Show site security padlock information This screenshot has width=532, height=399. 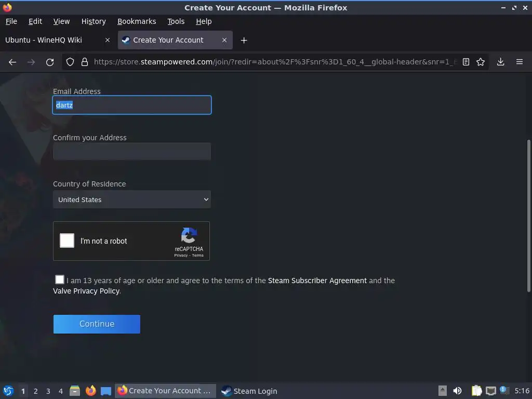click(85, 62)
